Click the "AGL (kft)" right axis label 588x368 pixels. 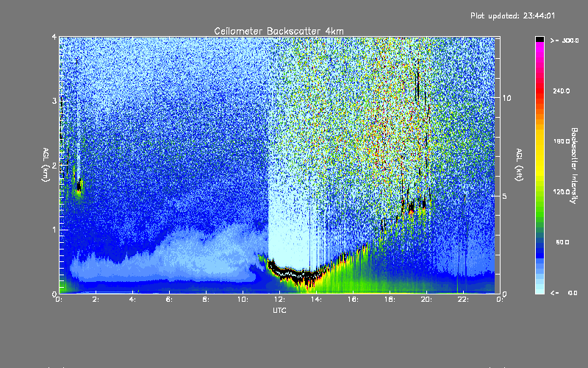point(520,165)
